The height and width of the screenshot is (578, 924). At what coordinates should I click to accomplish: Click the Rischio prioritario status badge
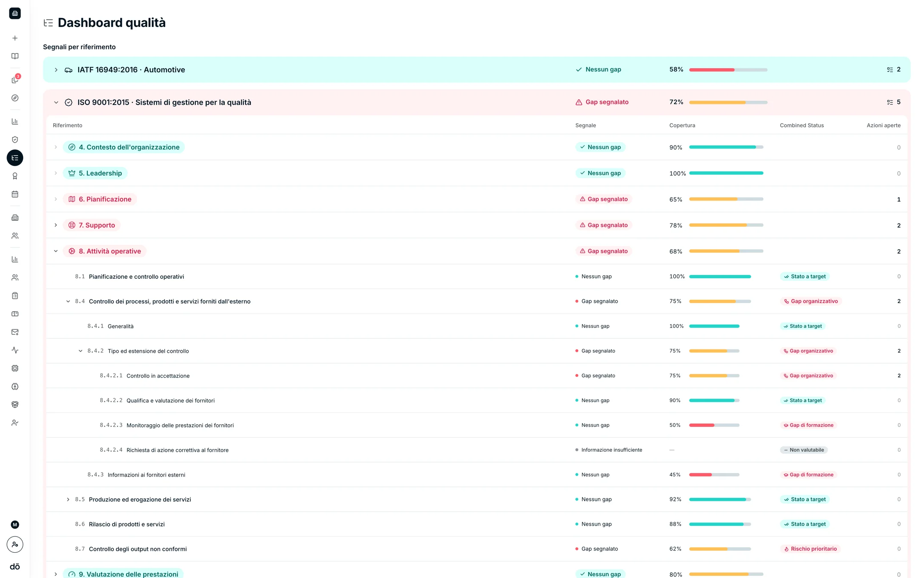pos(810,549)
